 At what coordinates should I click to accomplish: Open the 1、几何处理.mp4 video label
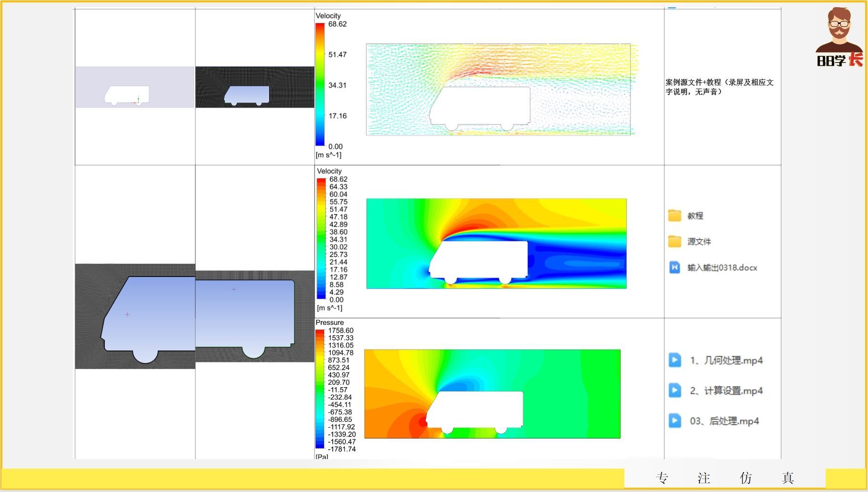pyautogui.click(x=726, y=360)
